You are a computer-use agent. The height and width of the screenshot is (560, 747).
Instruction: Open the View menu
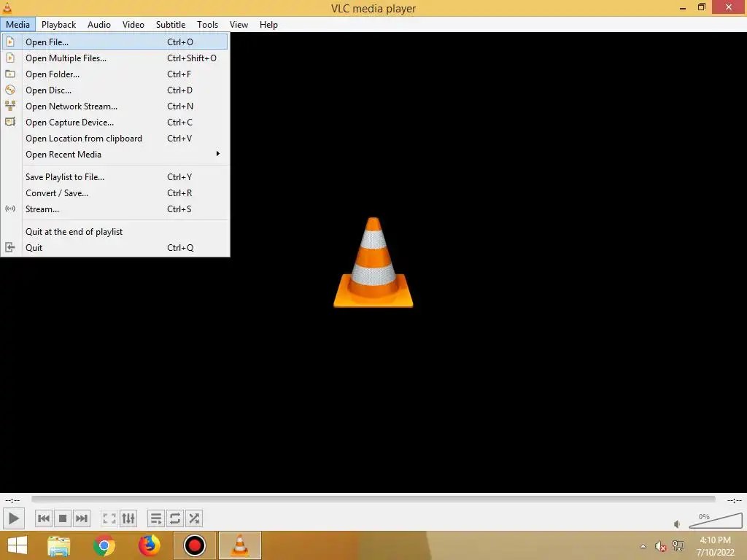pos(239,24)
